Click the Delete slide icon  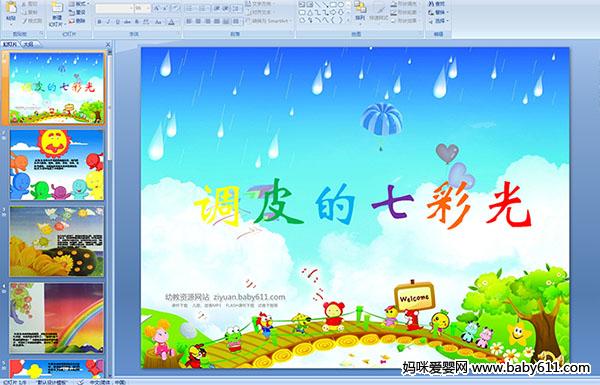click(78, 21)
